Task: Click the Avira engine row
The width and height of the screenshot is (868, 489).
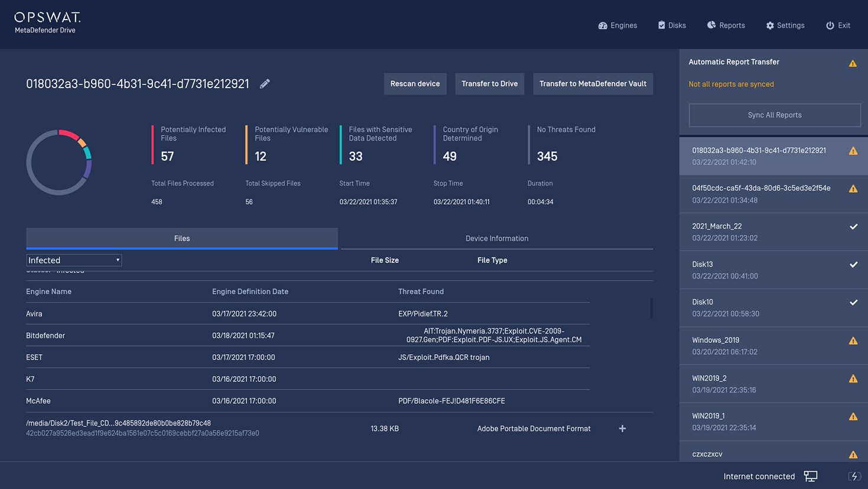Action: 308,314
